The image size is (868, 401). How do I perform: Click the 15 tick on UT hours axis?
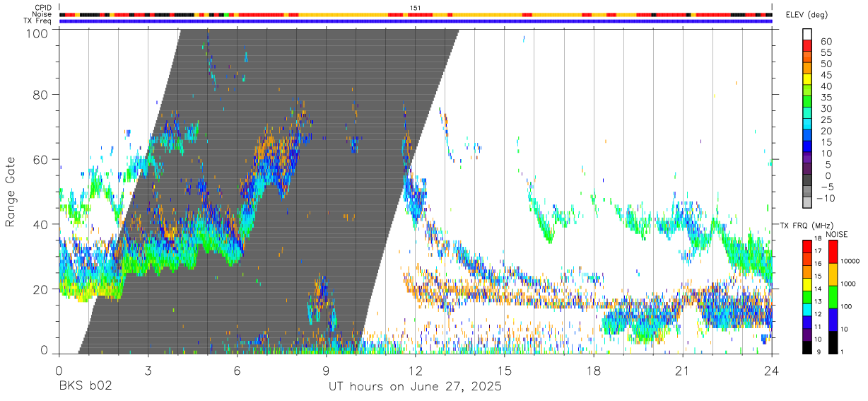pyautogui.click(x=504, y=371)
